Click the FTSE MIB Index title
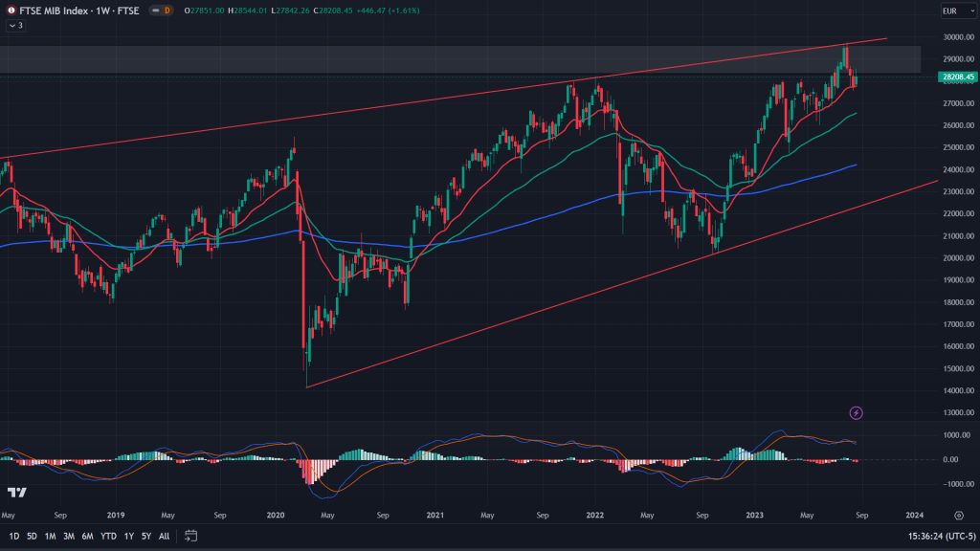 coord(56,11)
